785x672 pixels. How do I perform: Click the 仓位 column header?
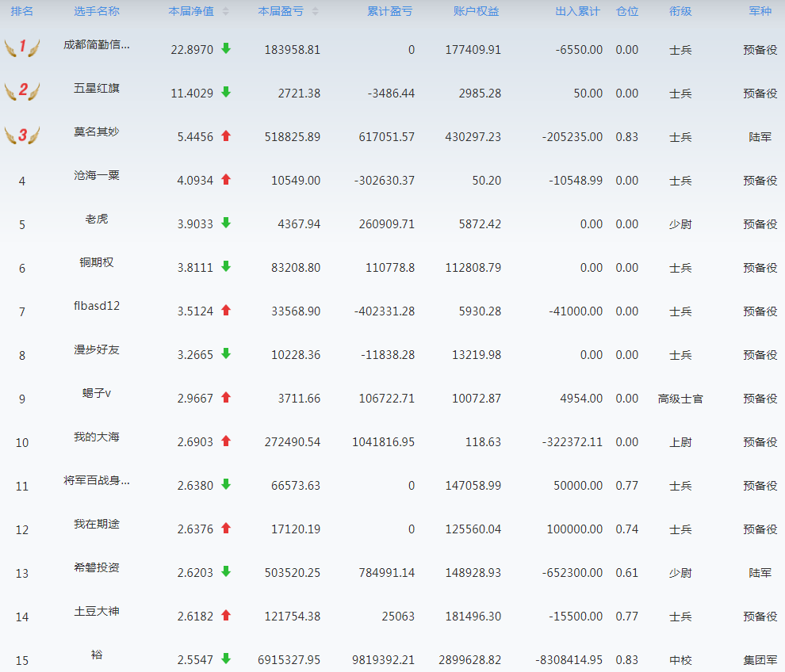click(x=626, y=11)
